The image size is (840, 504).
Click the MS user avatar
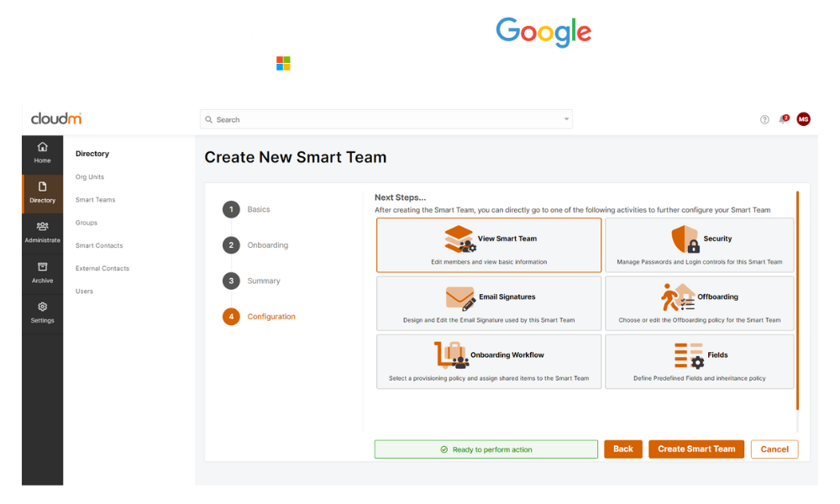[x=803, y=119]
